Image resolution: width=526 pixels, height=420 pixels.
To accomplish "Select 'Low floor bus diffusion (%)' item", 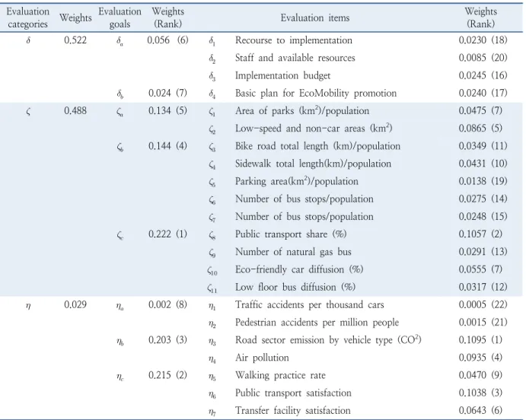I will (x=295, y=287).
